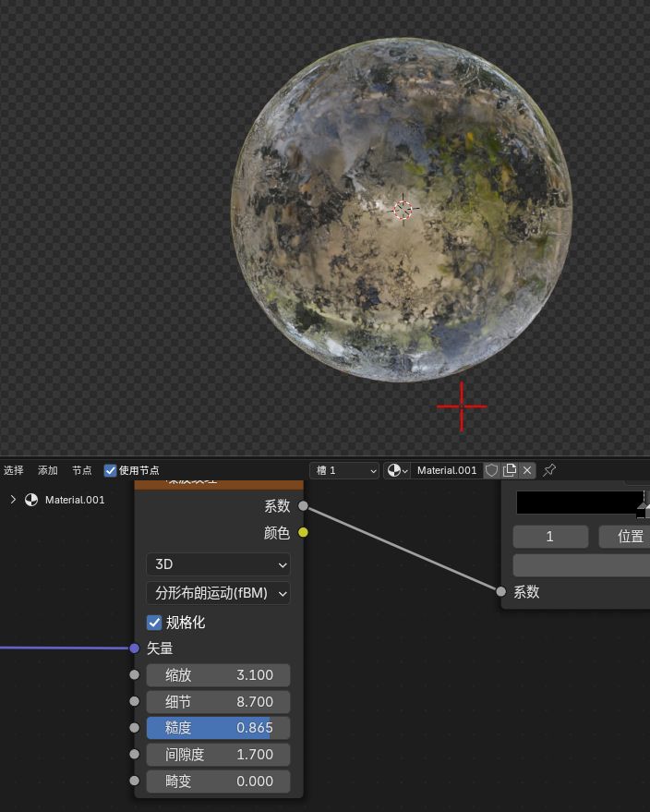Click the Material.001 name field

447,470
